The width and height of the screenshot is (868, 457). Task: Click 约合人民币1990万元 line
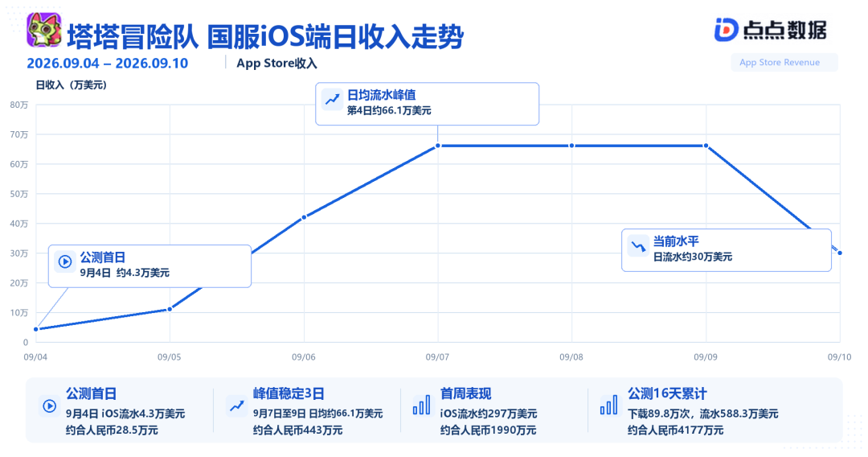pyautogui.click(x=489, y=430)
